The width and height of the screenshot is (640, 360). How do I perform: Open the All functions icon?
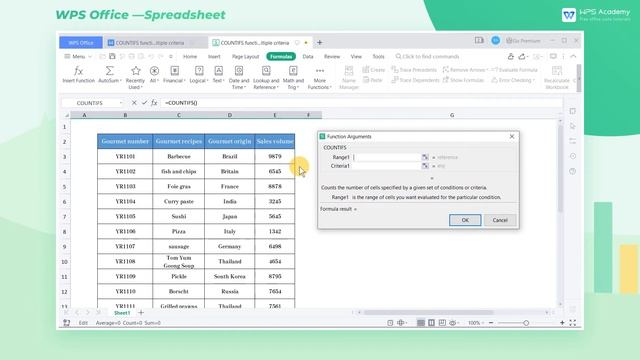pos(154,75)
